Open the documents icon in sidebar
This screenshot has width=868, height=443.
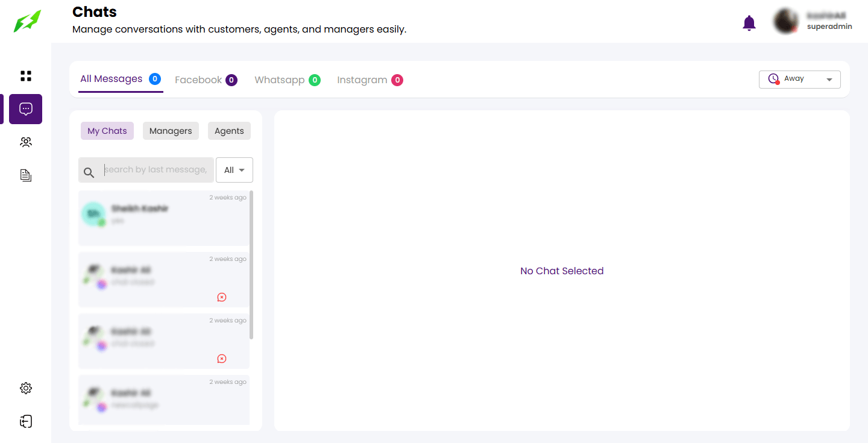[x=25, y=175]
